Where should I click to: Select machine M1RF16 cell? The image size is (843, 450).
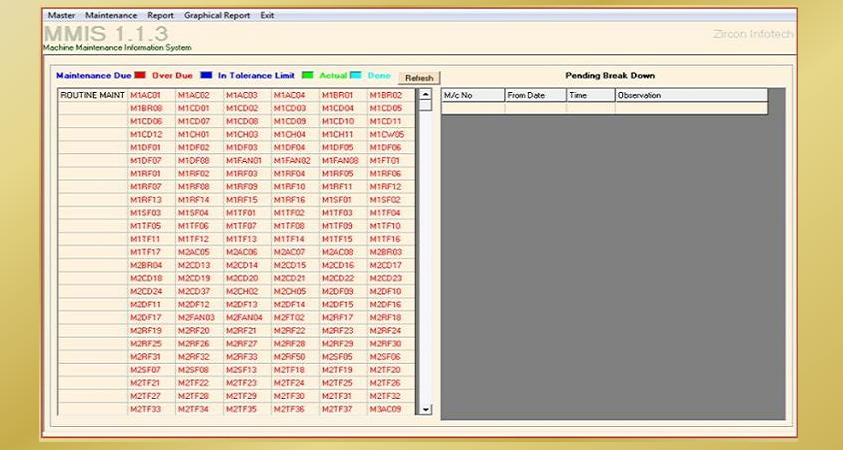pos(295,199)
